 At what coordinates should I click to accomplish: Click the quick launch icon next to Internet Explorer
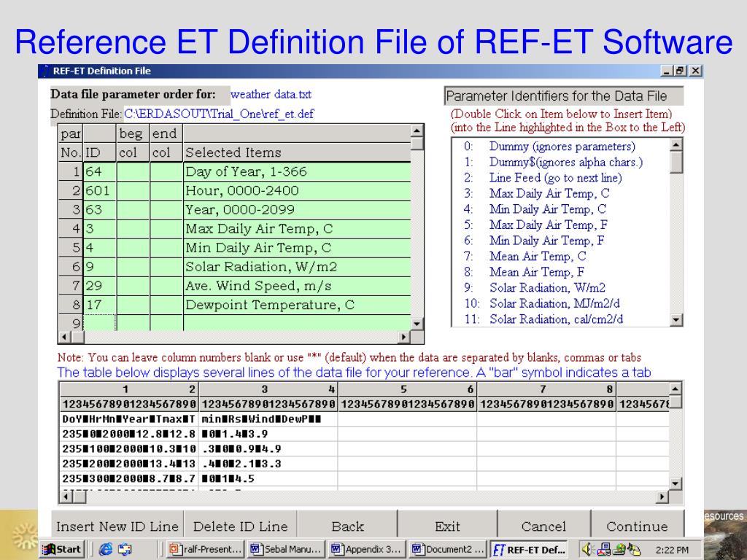click(x=125, y=549)
